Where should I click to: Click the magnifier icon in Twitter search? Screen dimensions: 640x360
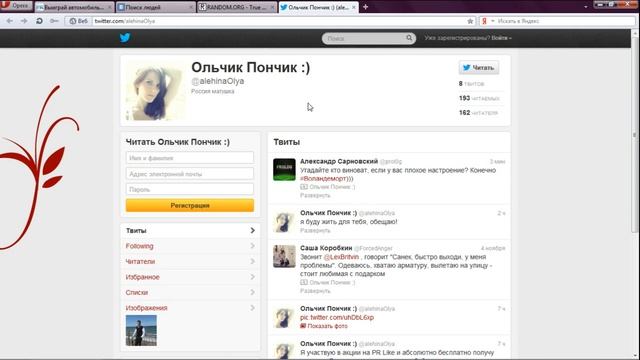[409, 38]
